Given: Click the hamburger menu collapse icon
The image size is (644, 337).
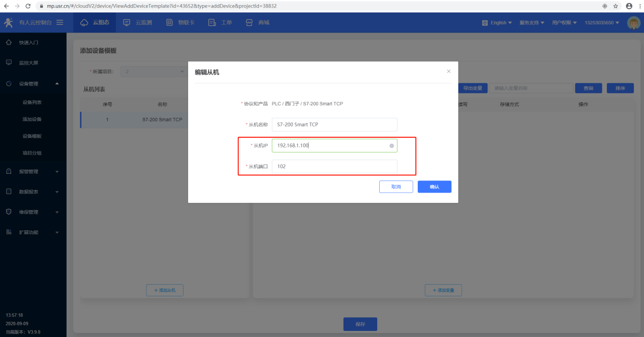Looking at the screenshot, I should click(x=60, y=22).
